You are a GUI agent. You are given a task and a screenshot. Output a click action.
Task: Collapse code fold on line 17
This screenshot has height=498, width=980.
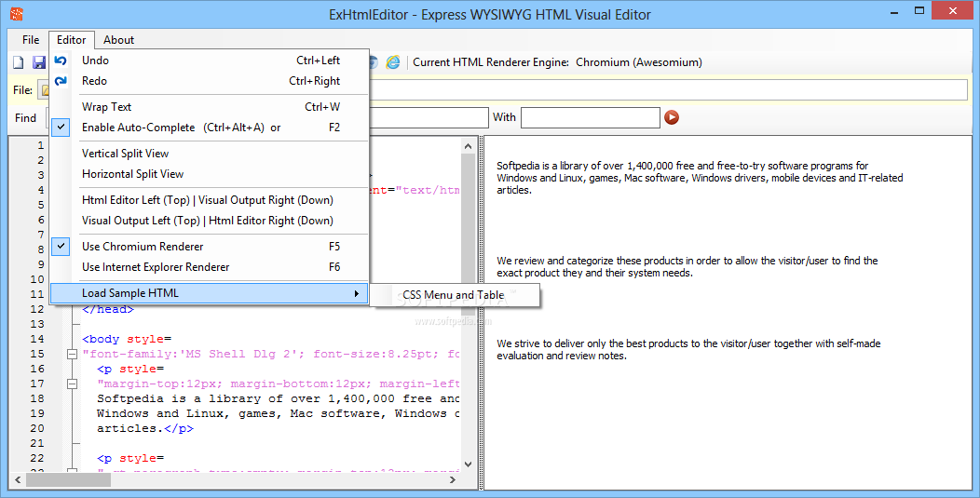tap(72, 384)
